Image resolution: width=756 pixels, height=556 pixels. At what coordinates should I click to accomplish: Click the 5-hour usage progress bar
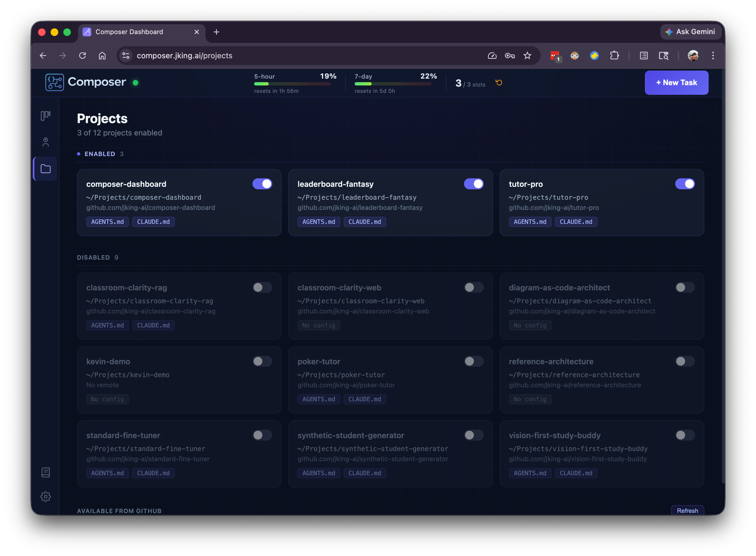tap(293, 84)
